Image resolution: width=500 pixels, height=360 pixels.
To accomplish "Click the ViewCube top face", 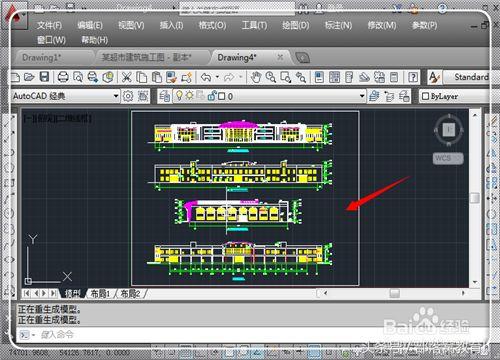I will pyautogui.click(x=449, y=130).
